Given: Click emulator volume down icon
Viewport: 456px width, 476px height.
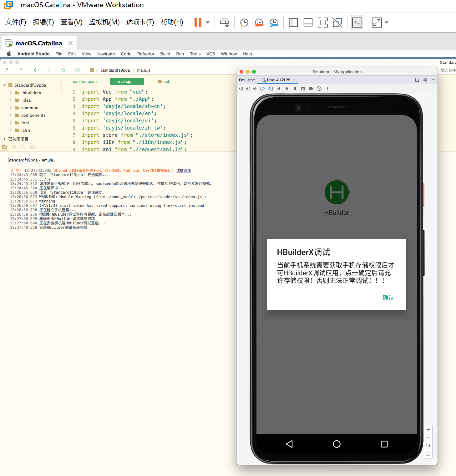Looking at the screenshot, I should click(255, 89).
